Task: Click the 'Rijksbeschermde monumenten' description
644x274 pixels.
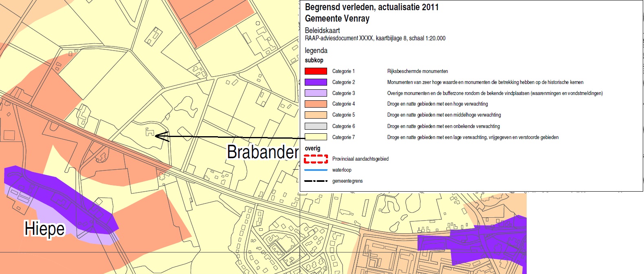Action: 418,71
